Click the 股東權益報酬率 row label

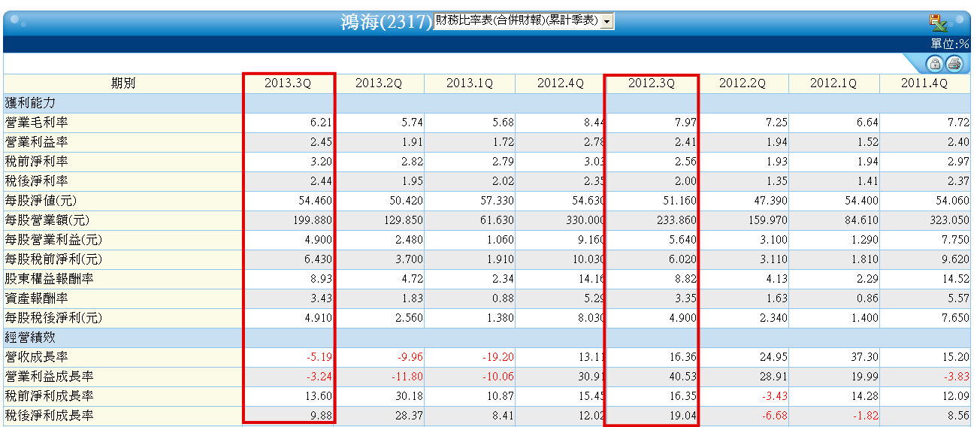(50, 278)
